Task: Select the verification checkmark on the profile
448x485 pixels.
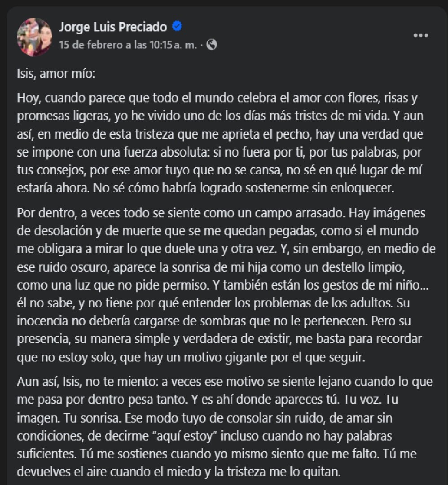Action: click(x=176, y=26)
